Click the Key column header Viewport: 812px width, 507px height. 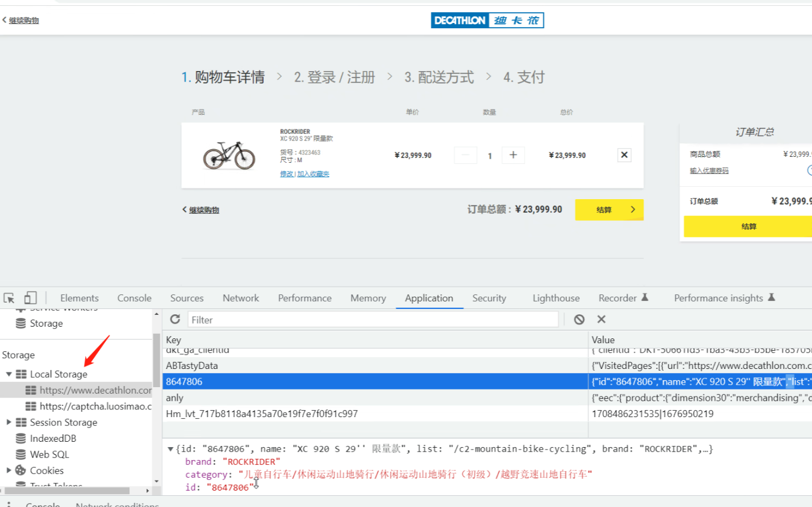pos(375,340)
